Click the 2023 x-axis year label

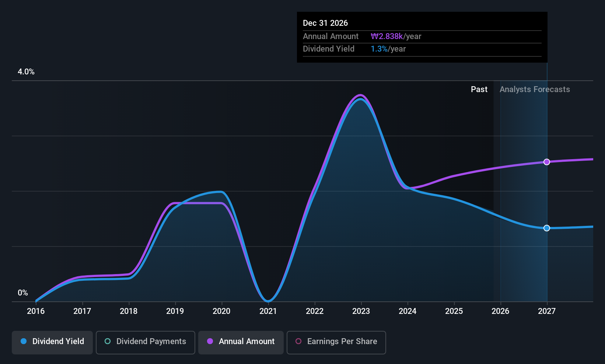click(361, 311)
